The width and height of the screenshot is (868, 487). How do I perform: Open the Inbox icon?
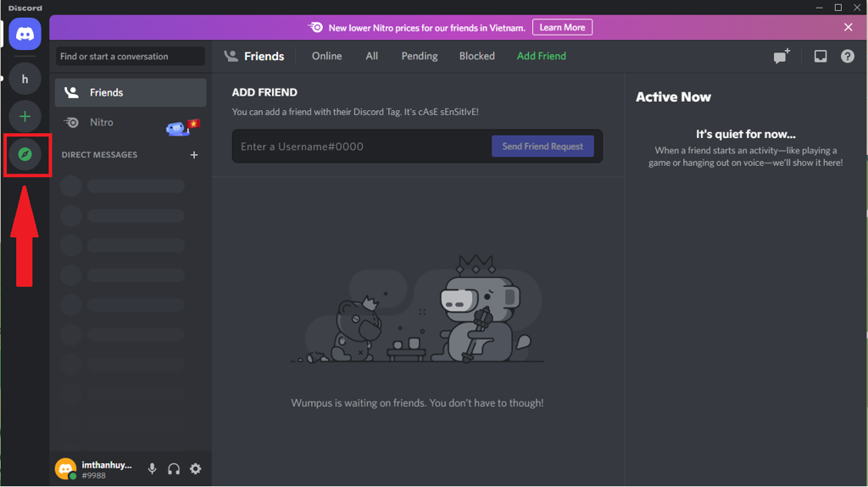click(821, 56)
